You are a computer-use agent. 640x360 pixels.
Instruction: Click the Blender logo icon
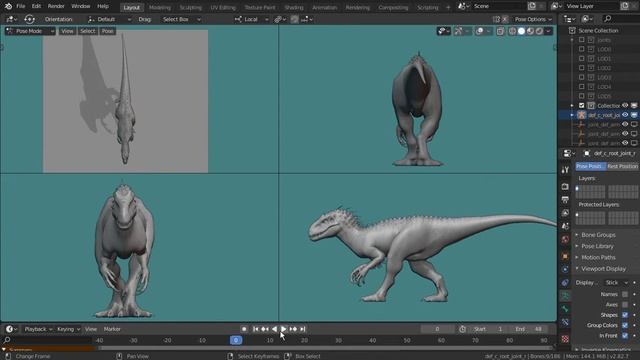[x=8, y=6]
